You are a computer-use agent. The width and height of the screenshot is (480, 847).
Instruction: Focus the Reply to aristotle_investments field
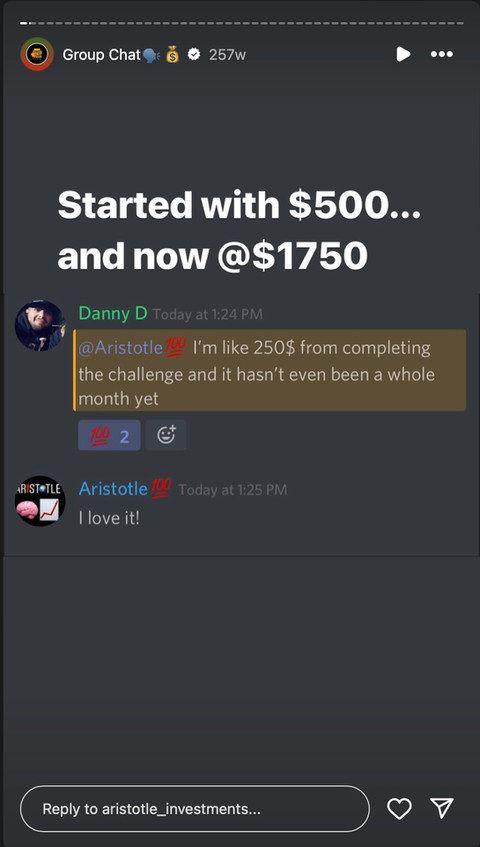[195, 809]
